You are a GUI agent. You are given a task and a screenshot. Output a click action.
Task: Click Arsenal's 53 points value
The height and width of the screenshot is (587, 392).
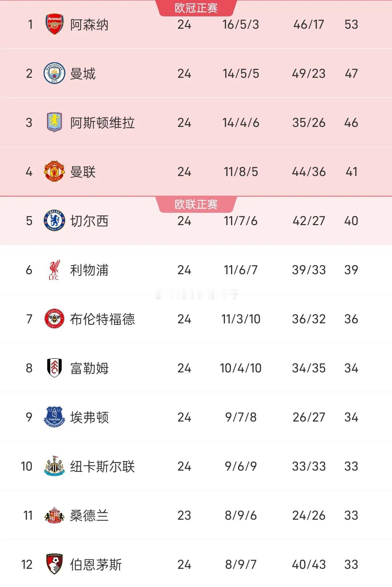tap(351, 25)
